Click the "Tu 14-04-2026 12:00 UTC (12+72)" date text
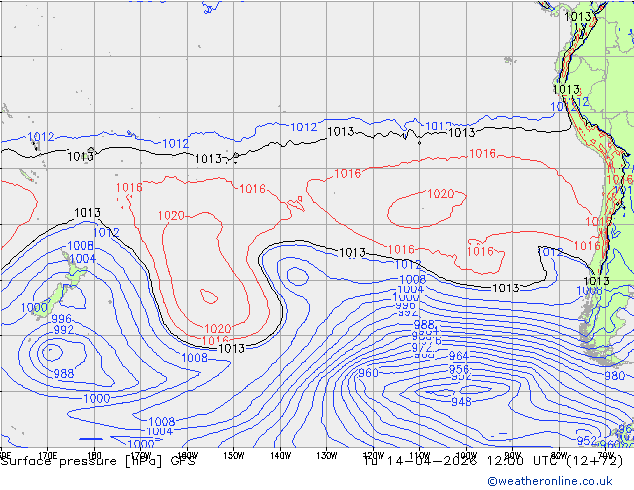This screenshot has height=490, width=634. [493, 461]
